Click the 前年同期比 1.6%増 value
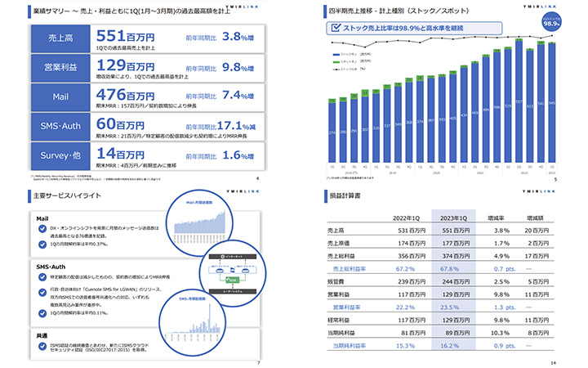The width and height of the screenshot is (588, 368). point(238,155)
